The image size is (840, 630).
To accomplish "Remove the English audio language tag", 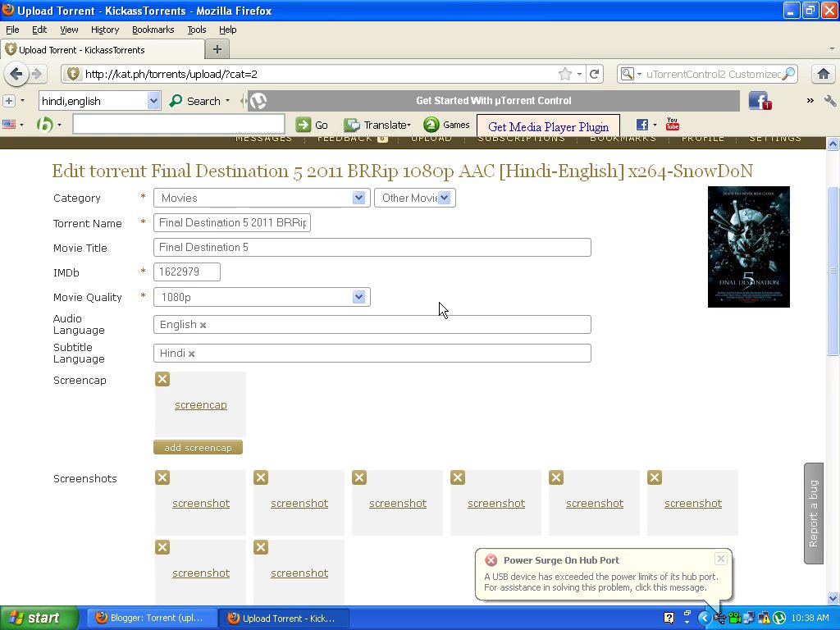I will [x=203, y=325].
